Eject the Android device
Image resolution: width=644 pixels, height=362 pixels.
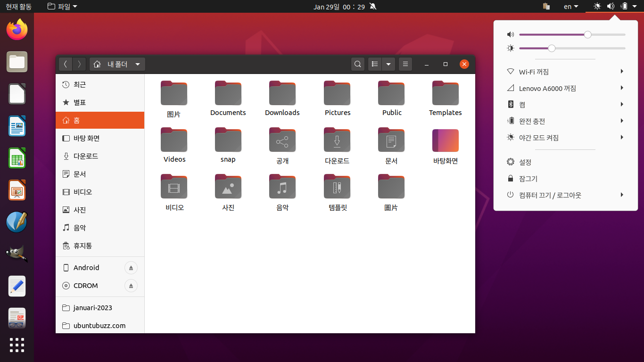[131, 268]
